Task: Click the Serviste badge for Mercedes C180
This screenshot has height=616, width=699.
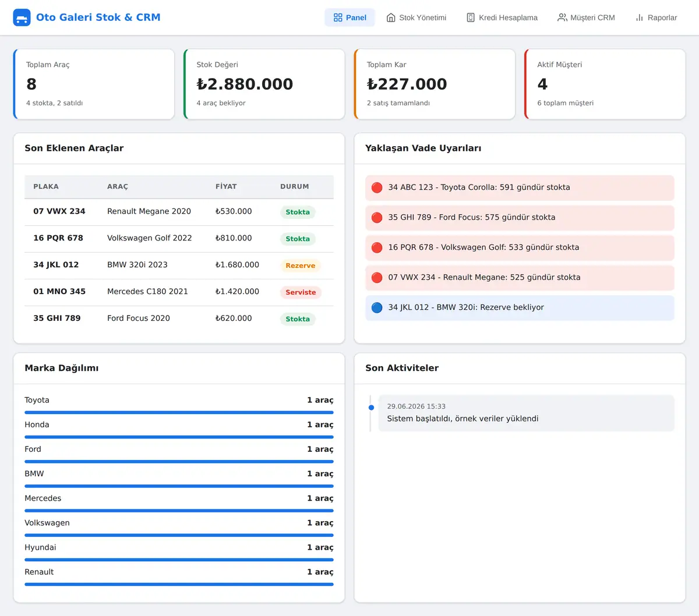Action: click(301, 292)
